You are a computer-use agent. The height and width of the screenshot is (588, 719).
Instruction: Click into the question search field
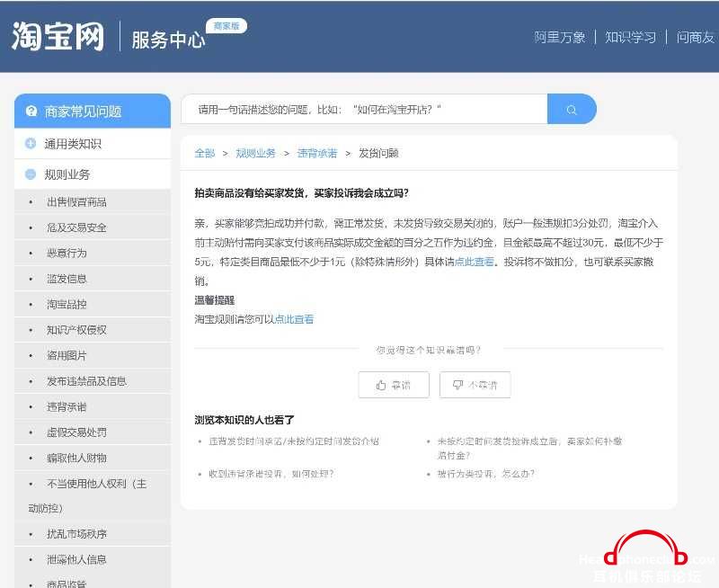coord(365,109)
